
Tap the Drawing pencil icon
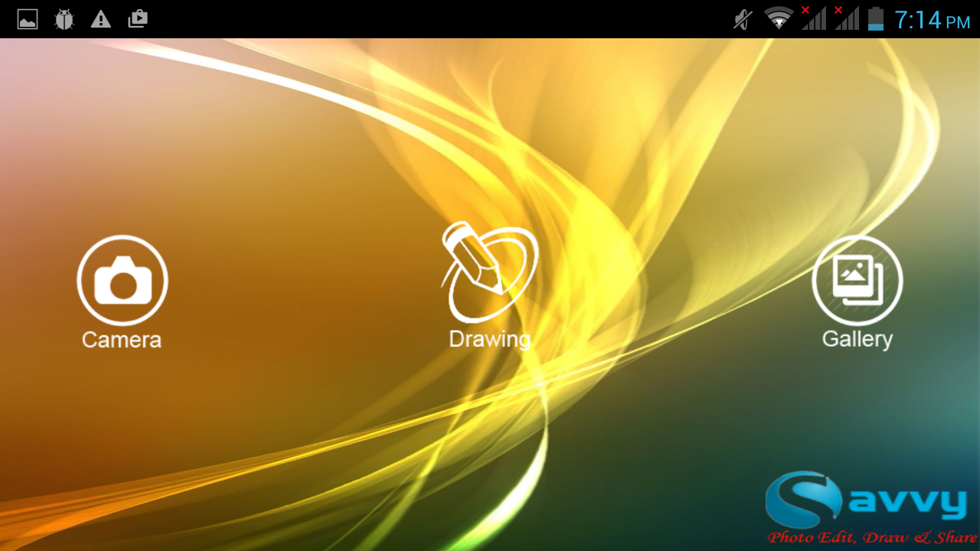coord(490,272)
